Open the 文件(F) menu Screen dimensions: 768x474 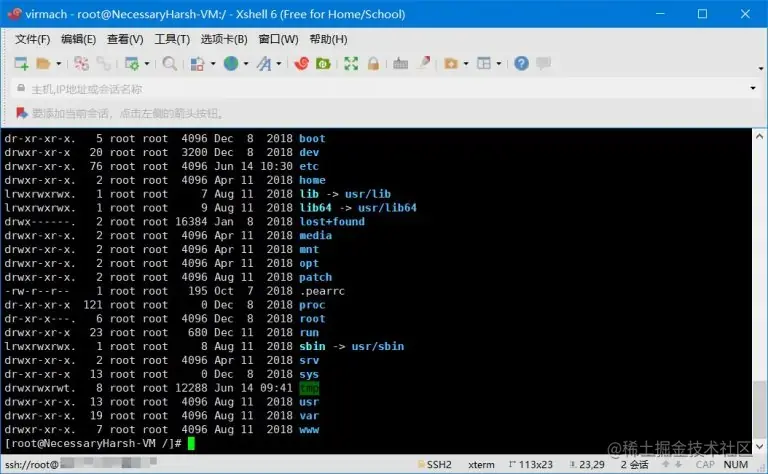(x=32, y=39)
